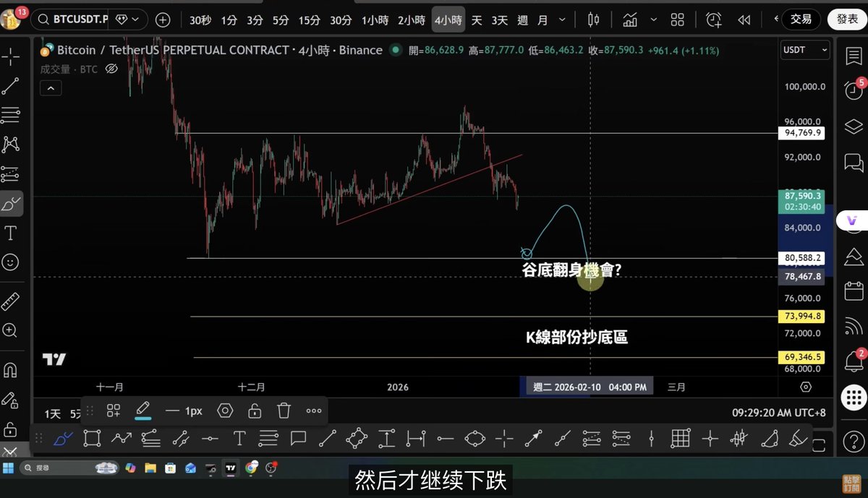This screenshot has height=498, width=868.
Task: Switch to the 15分 timeframe
Action: point(309,20)
